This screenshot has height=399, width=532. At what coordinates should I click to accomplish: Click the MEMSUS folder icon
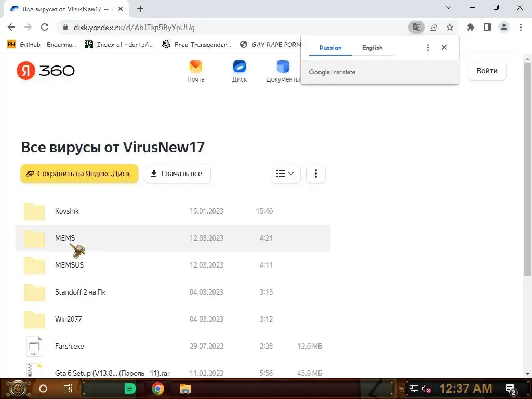pyautogui.click(x=34, y=265)
